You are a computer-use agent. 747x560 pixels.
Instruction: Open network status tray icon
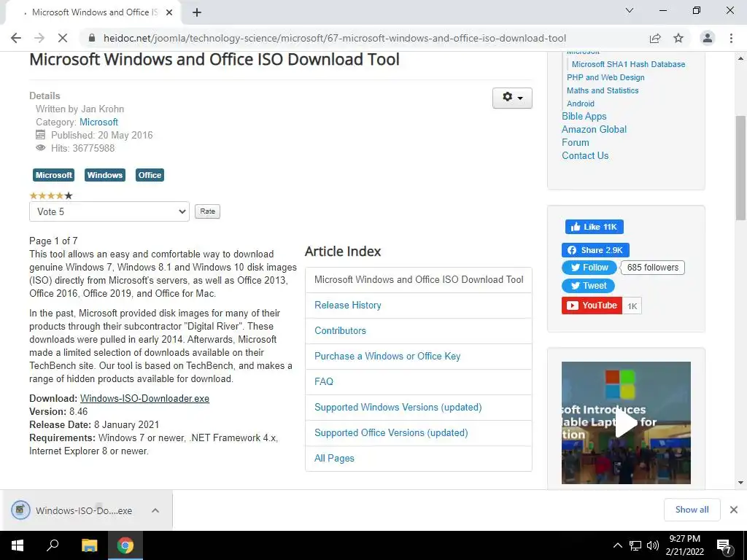coord(635,545)
